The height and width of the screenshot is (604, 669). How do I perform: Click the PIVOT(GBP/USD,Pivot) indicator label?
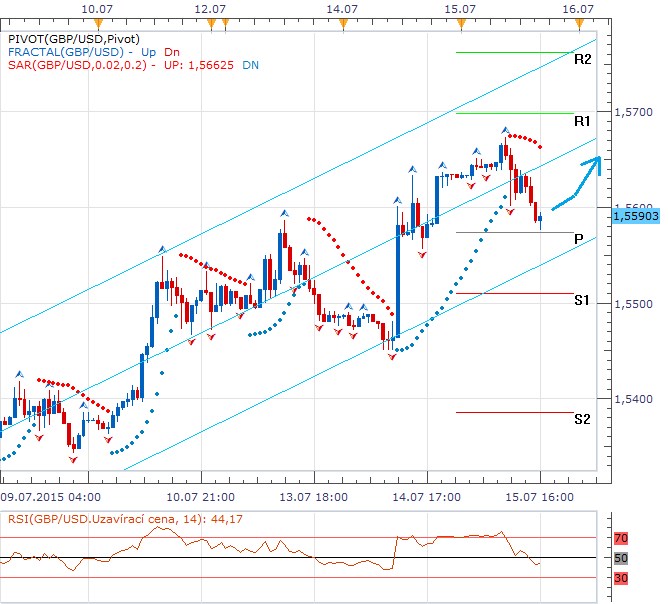pos(69,39)
